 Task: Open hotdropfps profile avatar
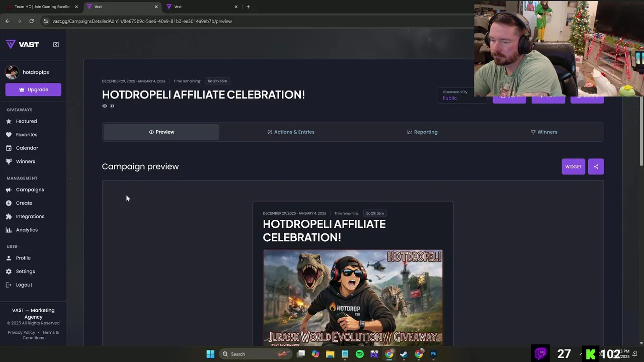12,72
